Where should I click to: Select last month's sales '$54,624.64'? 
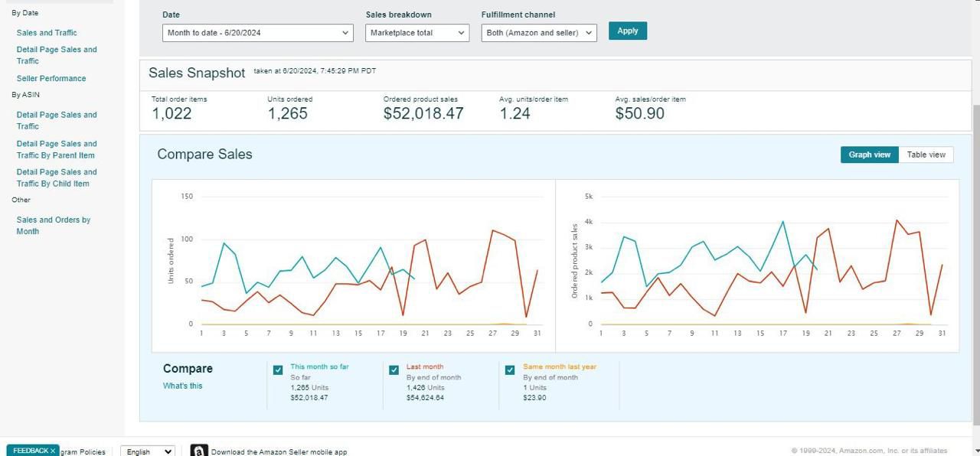click(x=425, y=398)
